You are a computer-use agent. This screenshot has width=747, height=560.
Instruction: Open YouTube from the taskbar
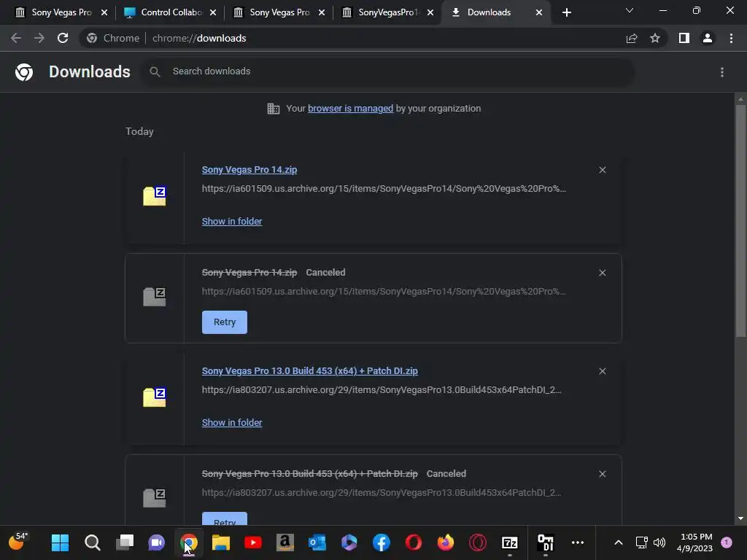click(253, 542)
